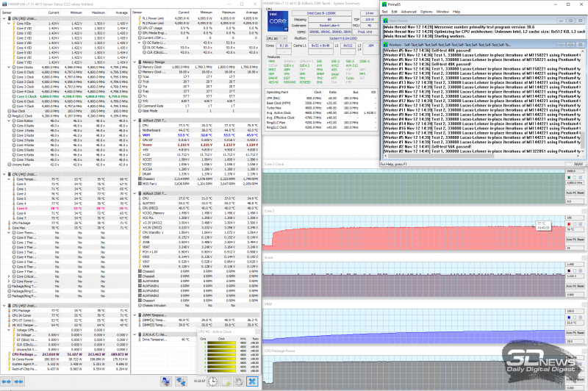Viewport: 588px width, 391px height.
Task: Click the logging sheet icon in sensor toolbar
Action: click(x=226, y=381)
